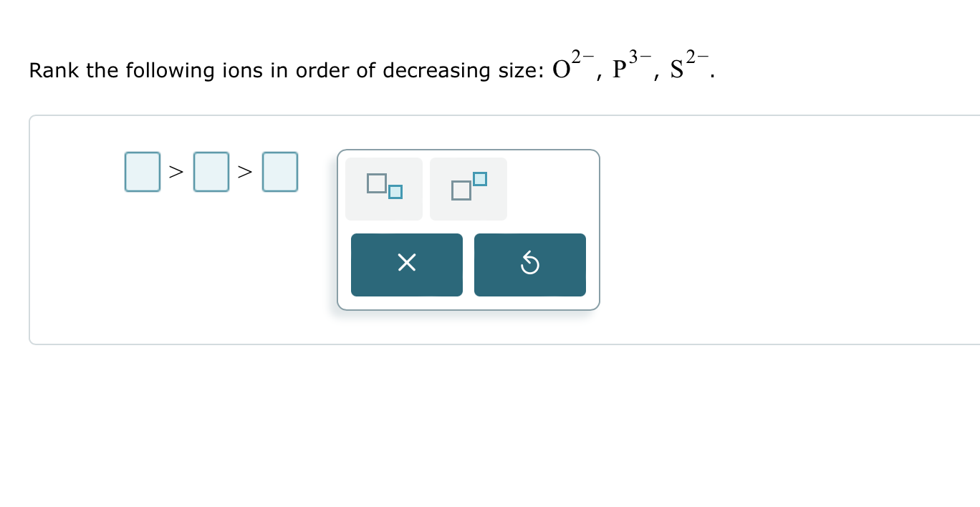Image resolution: width=980 pixels, height=507 pixels.
Task: Click the second entry box before S ion
Action: pyautogui.click(x=211, y=171)
